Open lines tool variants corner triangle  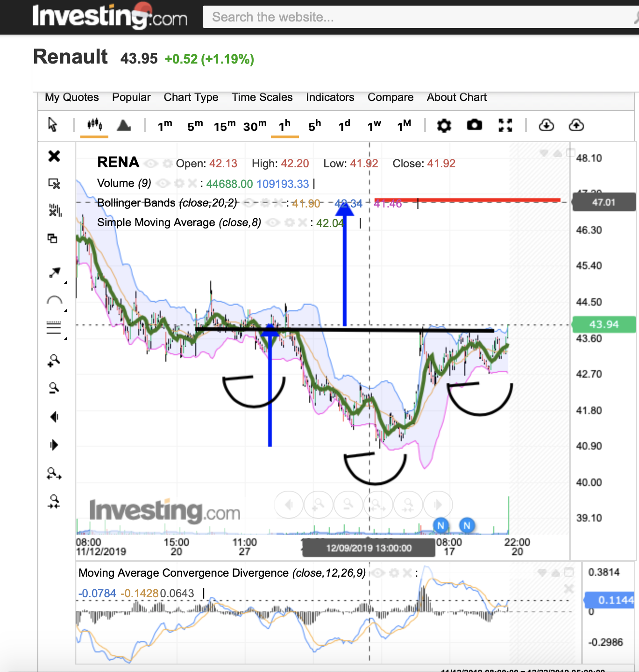tap(65, 338)
